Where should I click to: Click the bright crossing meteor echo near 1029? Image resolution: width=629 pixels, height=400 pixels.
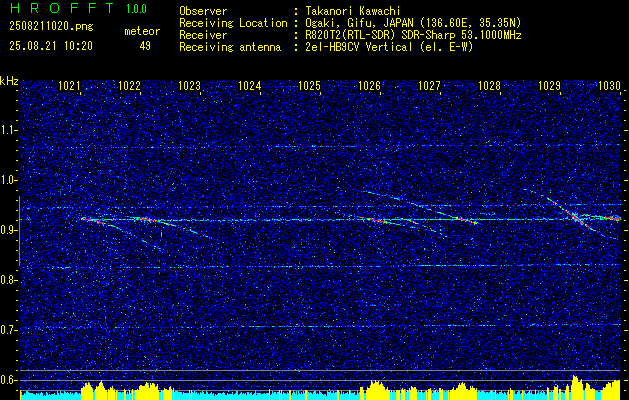click(x=578, y=219)
